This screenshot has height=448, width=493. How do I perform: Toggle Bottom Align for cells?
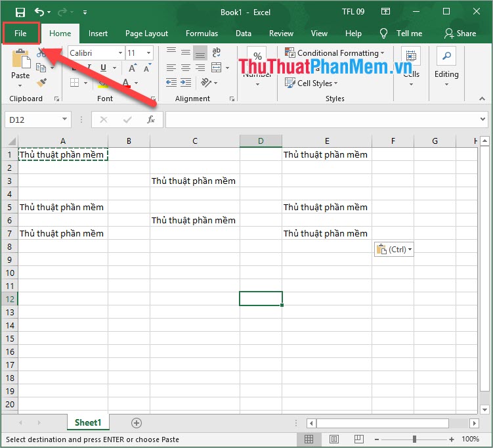[x=200, y=53]
